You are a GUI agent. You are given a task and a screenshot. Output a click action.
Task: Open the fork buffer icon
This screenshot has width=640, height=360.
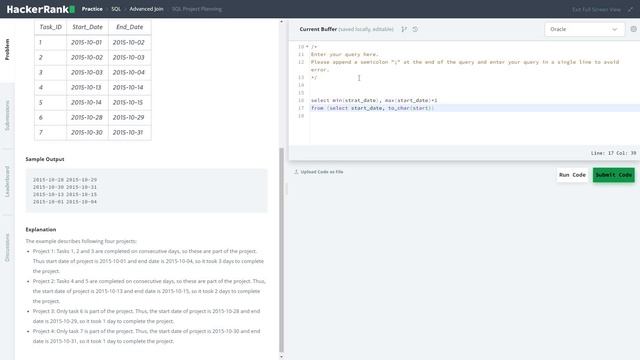coord(404,29)
